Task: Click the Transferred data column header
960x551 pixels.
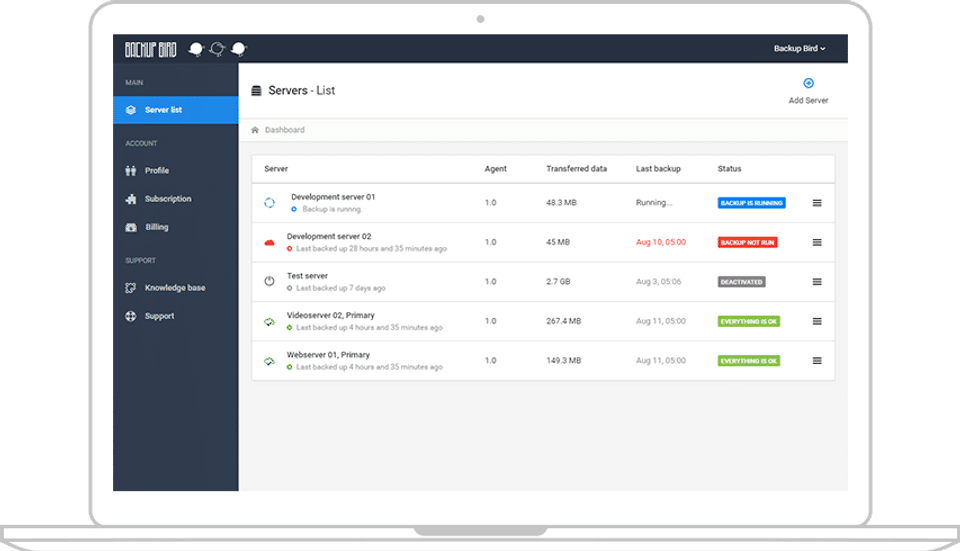Action: pos(577,168)
